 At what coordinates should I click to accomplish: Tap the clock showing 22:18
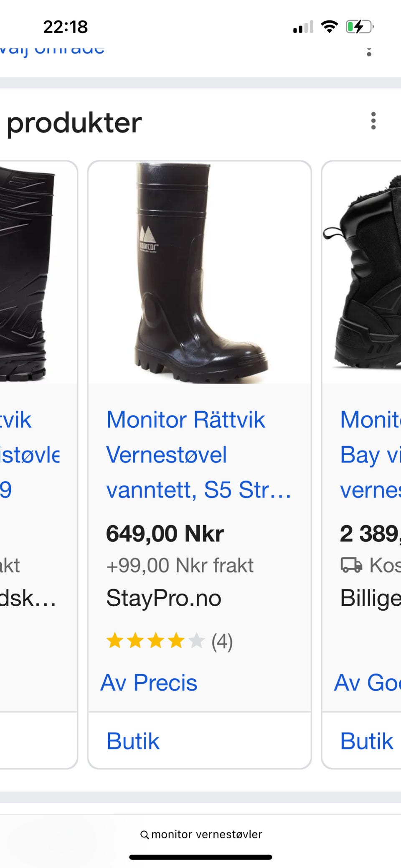[x=66, y=27]
